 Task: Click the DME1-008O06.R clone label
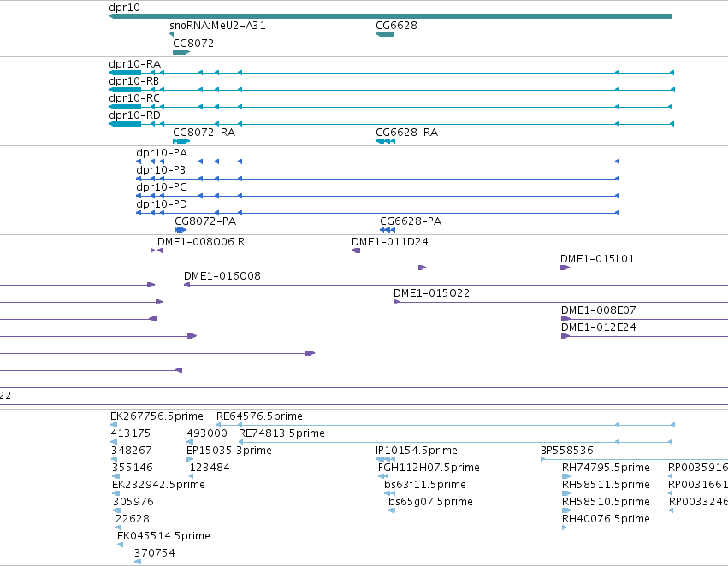point(201,242)
